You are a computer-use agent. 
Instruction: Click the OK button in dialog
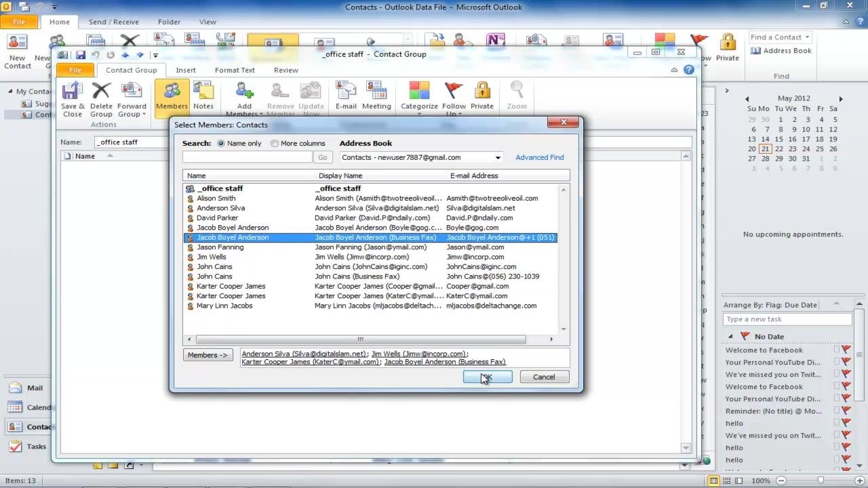point(488,377)
